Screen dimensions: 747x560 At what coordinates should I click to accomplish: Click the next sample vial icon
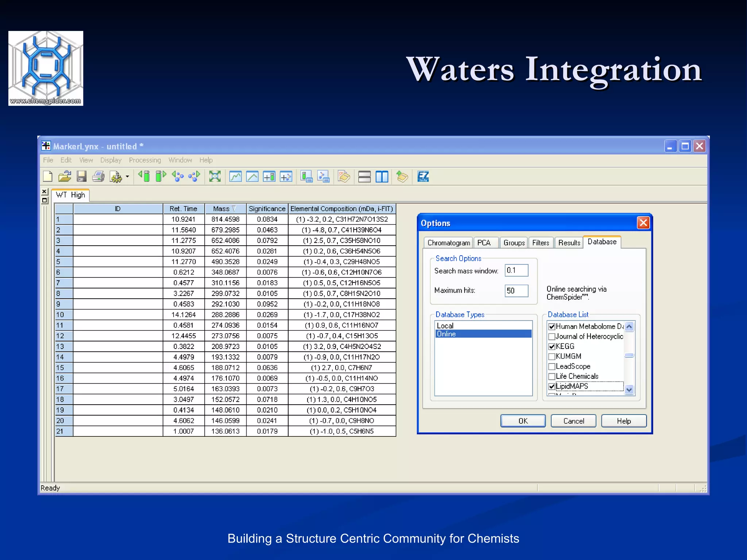(x=161, y=176)
